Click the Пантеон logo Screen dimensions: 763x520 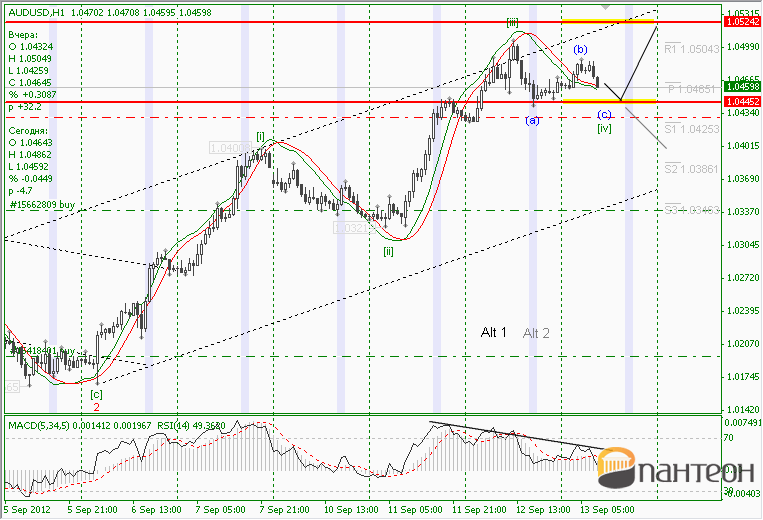pyautogui.click(x=675, y=468)
